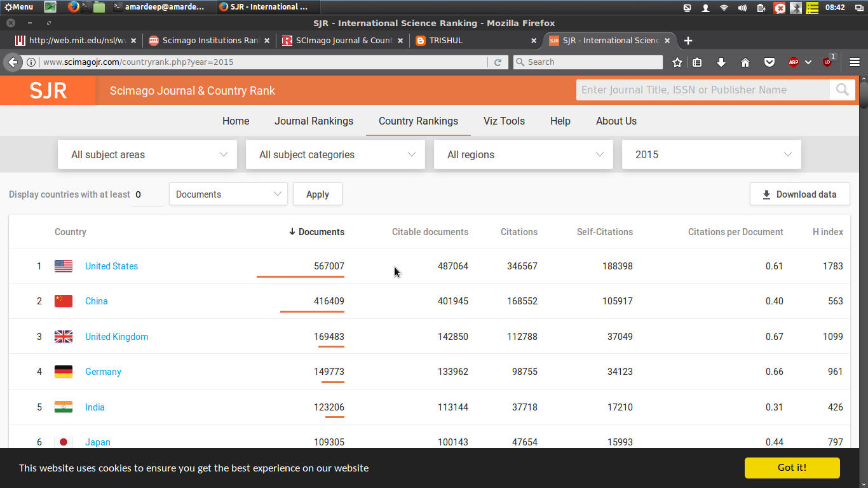Open Country Rankings nav item
868x488 pixels.
[418, 121]
